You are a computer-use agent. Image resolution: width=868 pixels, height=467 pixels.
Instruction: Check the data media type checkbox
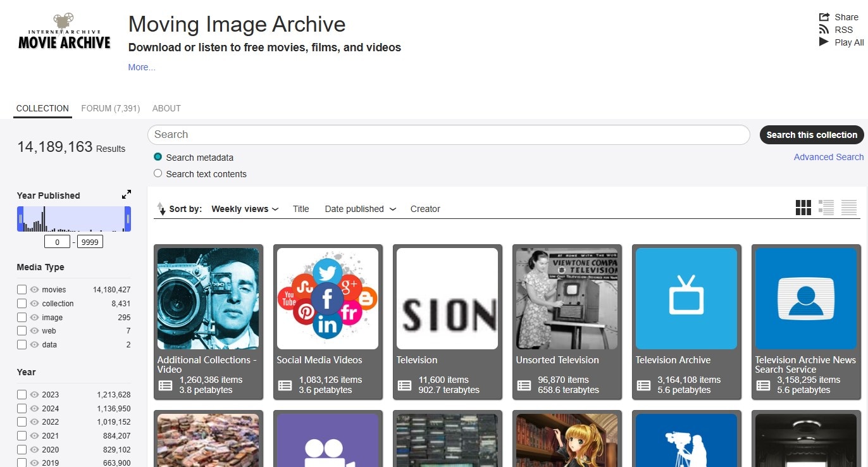tap(22, 345)
